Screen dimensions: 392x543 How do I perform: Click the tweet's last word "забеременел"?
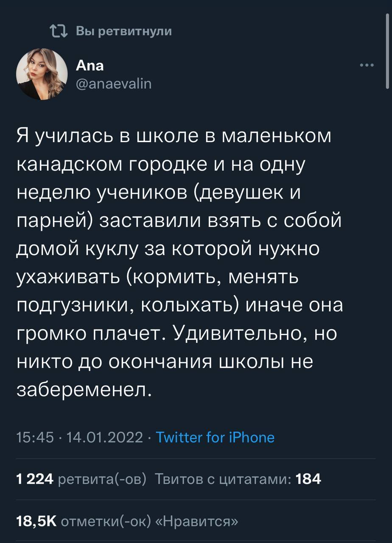(82, 389)
